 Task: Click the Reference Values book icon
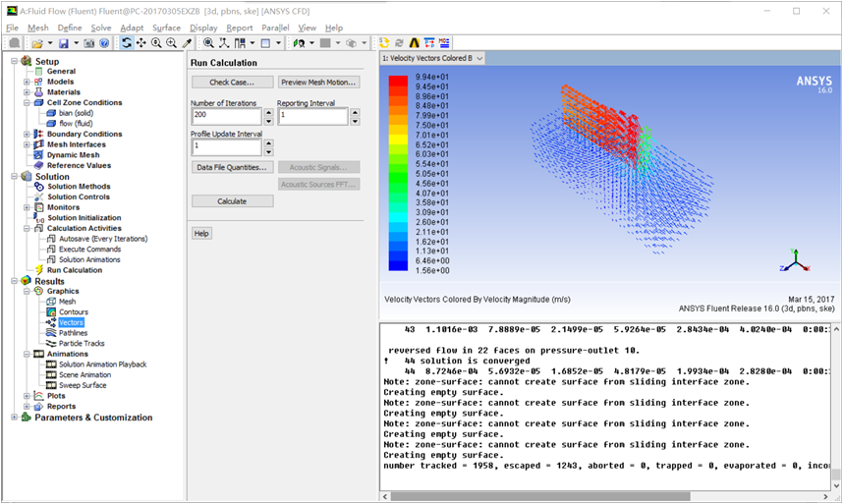[x=38, y=165]
